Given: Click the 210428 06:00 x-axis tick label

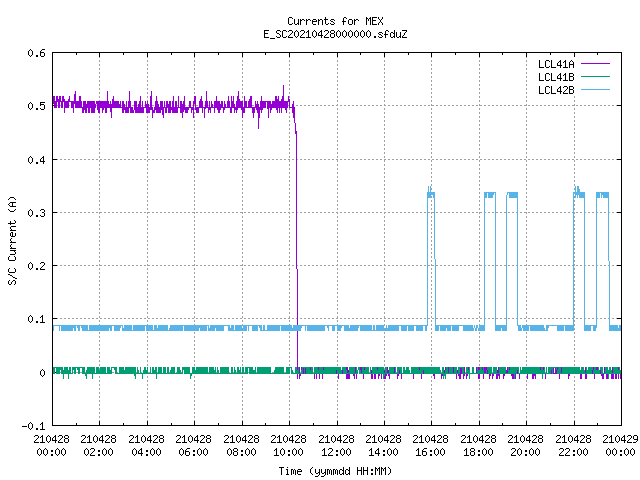Looking at the screenshot, I should [x=193, y=446].
